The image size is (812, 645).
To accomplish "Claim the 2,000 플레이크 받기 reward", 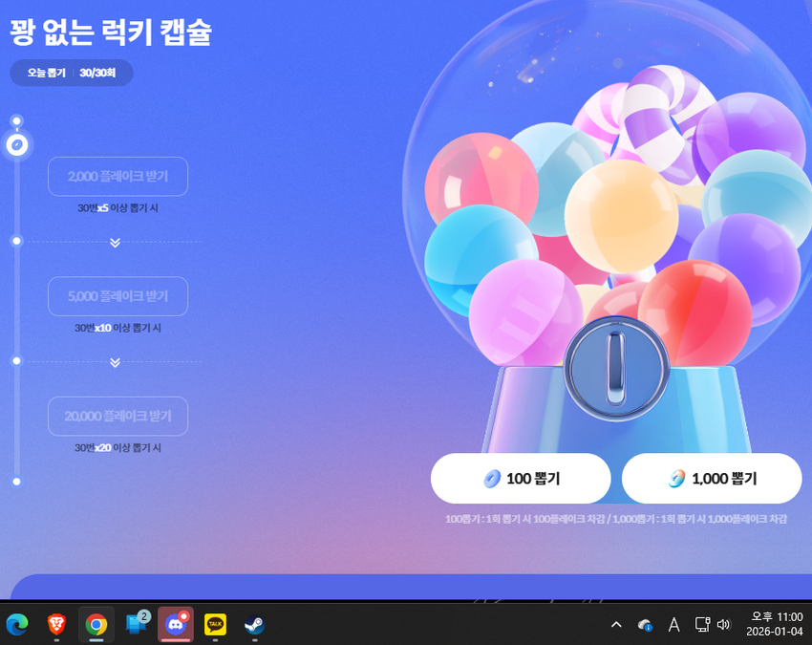I will click(x=118, y=177).
